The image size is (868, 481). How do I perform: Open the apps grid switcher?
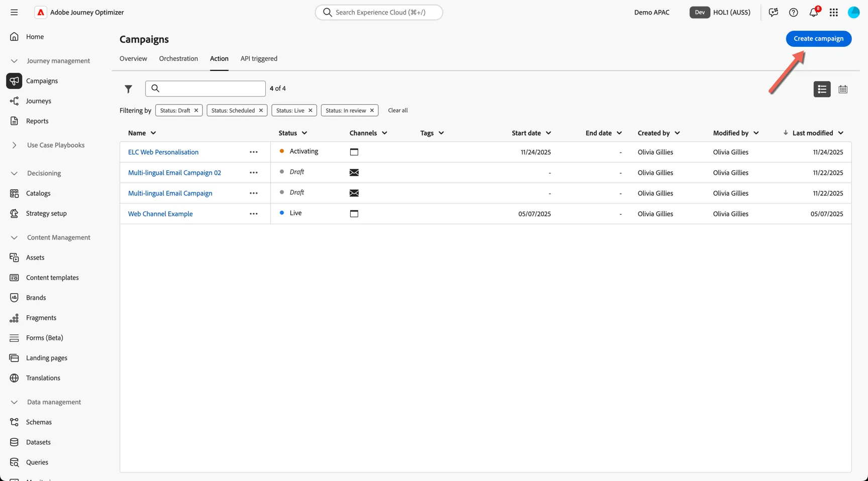pyautogui.click(x=833, y=12)
